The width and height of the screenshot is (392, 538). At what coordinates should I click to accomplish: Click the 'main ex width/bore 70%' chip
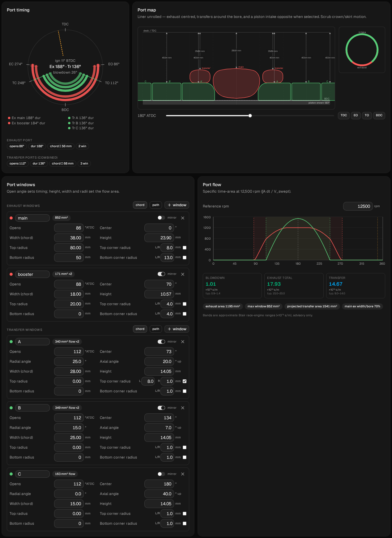click(362, 306)
